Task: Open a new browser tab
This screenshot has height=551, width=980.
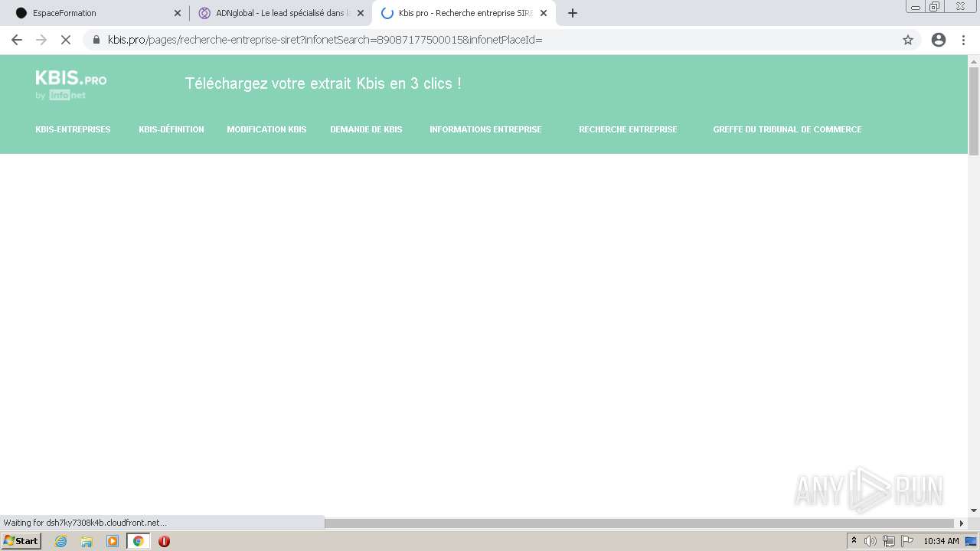Action: click(x=572, y=13)
